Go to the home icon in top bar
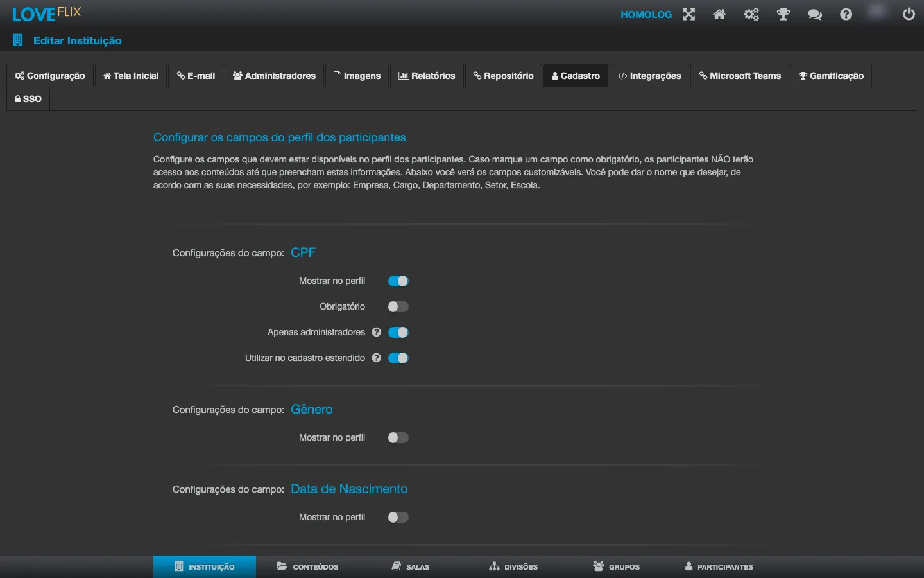This screenshot has width=924, height=578. click(x=719, y=14)
